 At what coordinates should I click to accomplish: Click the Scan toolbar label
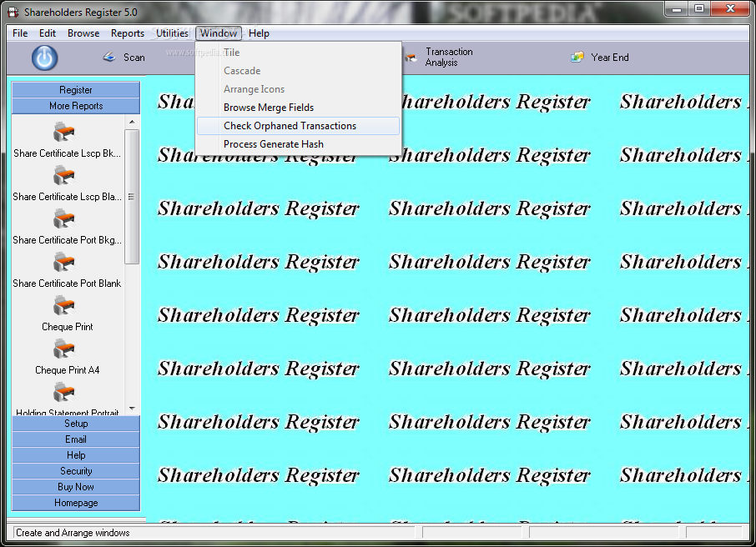coord(134,58)
